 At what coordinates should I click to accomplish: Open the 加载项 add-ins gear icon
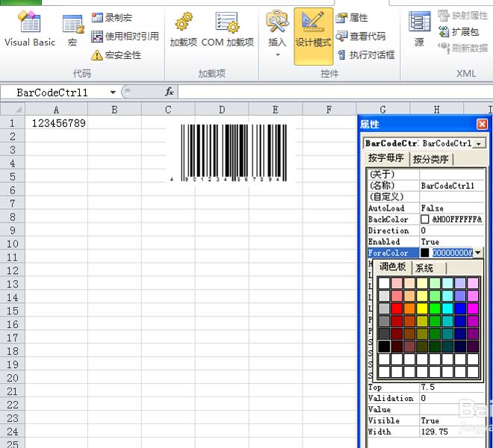click(x=184, y=30)
